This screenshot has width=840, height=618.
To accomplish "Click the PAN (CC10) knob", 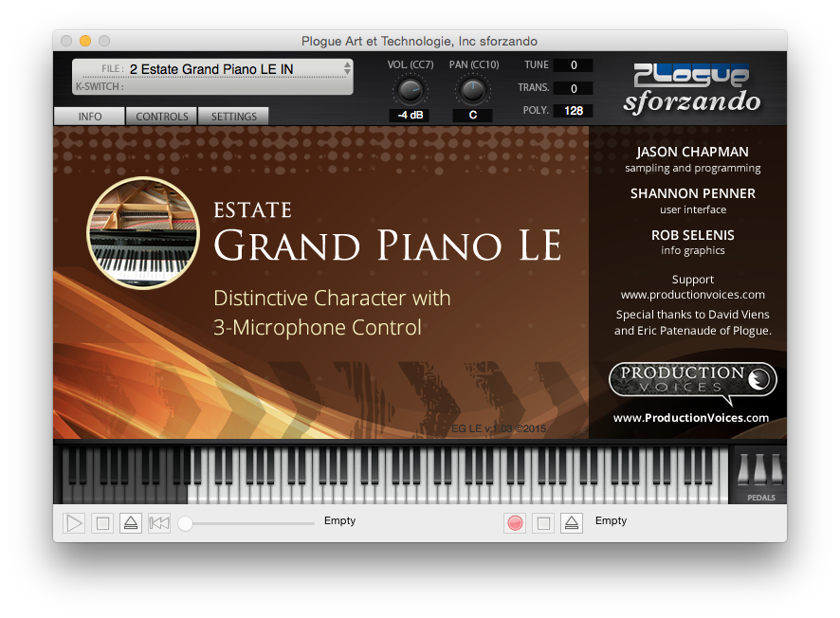I will 472,90.
